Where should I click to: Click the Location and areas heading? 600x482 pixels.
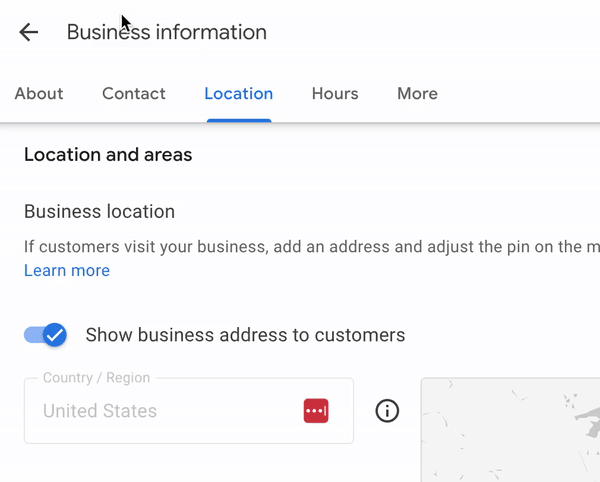click(x=108, y=155)
